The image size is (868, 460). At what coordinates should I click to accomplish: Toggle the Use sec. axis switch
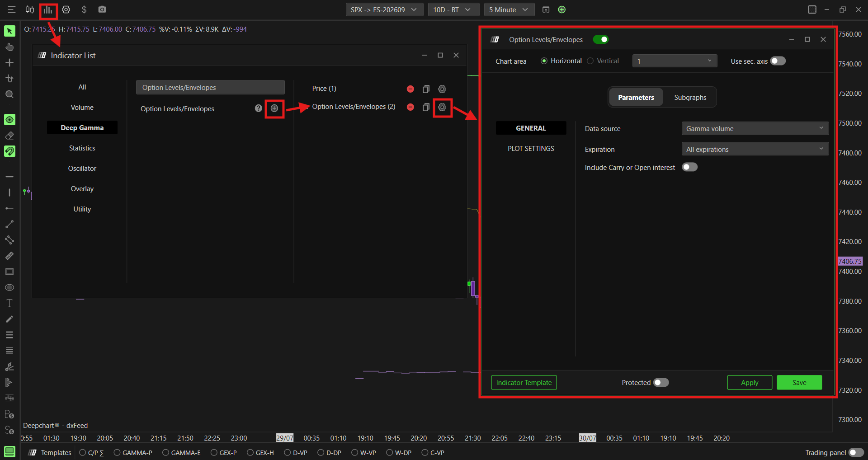point(778,61)
